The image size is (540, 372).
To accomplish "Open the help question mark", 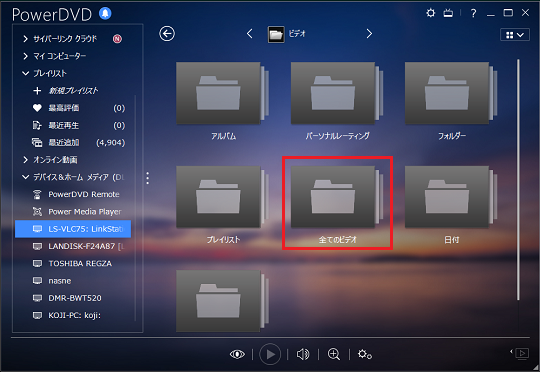I will (x=474, y=13).
